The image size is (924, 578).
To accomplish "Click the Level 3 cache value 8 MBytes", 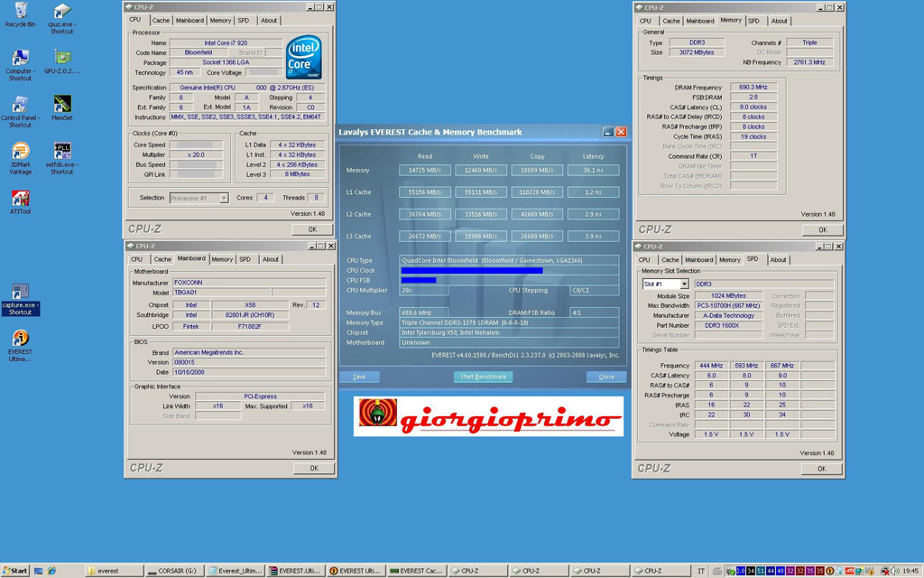I will coord(298,174).
